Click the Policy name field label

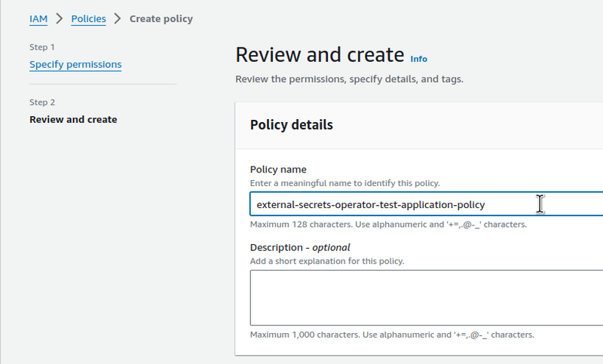point(278,170)
